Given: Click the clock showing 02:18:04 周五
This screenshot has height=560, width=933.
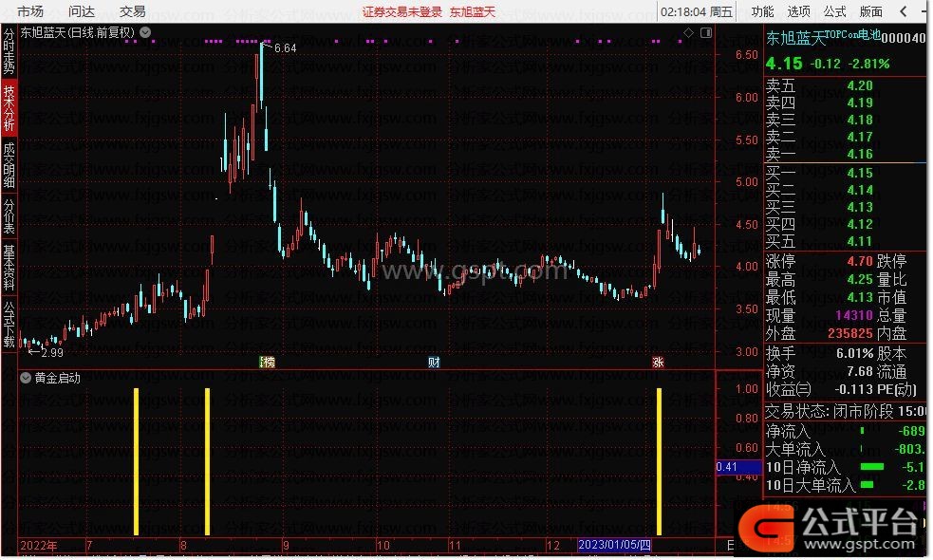Looking at the screenshot, I should point(696,12).
